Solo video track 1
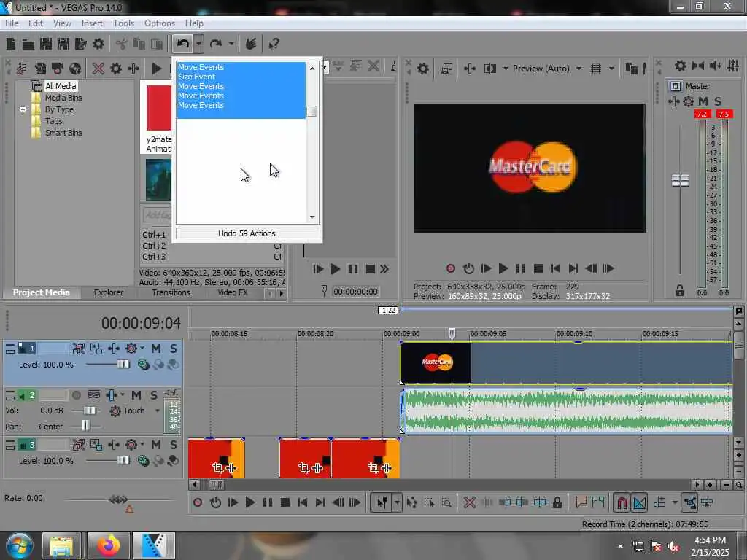The height and width of the screenshot is (560, 747). [x=174, y=349]
